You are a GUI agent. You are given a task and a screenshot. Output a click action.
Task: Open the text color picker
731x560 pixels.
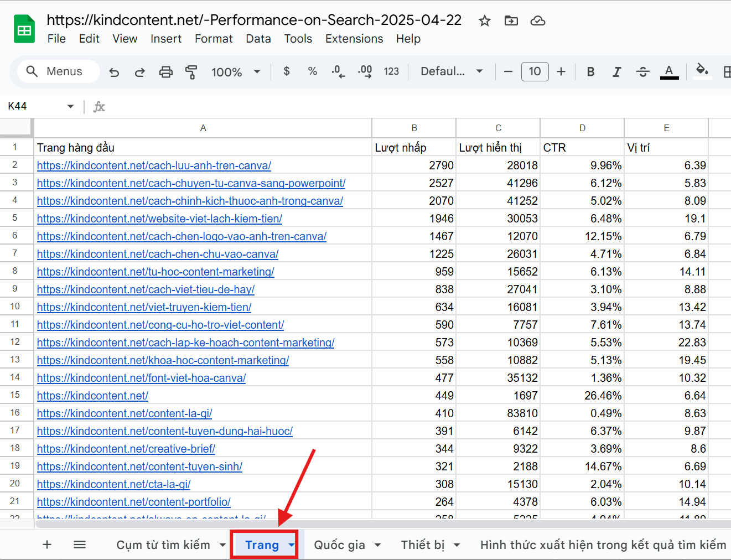[669, 71]
